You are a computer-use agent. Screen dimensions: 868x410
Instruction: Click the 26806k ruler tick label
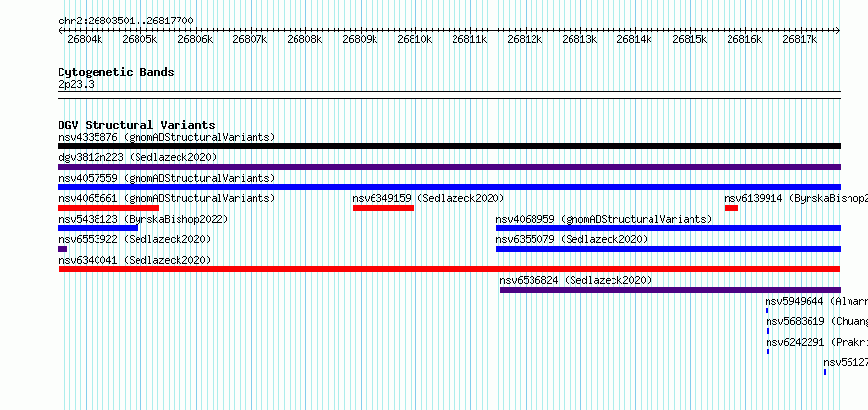(x=195, y=39)
